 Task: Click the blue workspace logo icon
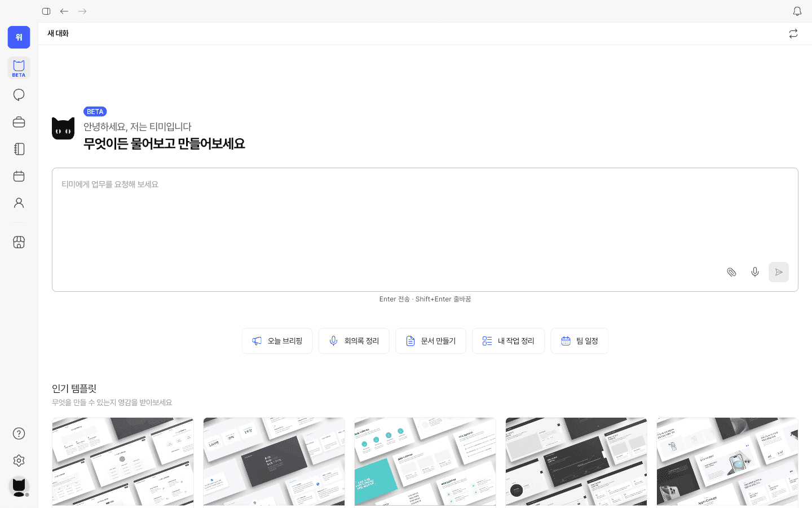pos(19,37)
